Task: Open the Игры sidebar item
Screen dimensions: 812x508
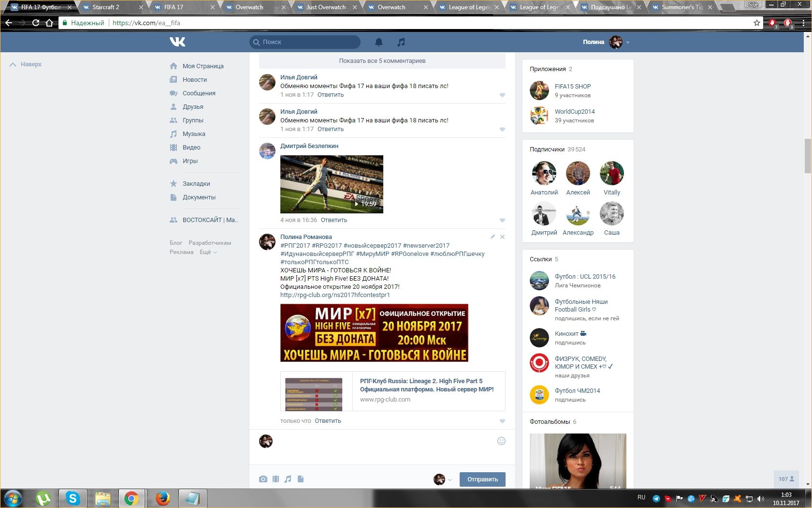Action: tap(190, 161)
